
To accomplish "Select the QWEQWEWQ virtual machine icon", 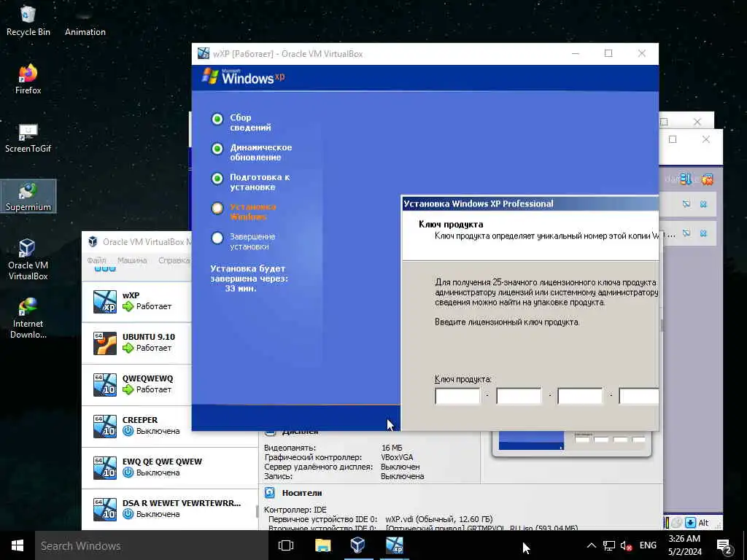I will [105, 385].
